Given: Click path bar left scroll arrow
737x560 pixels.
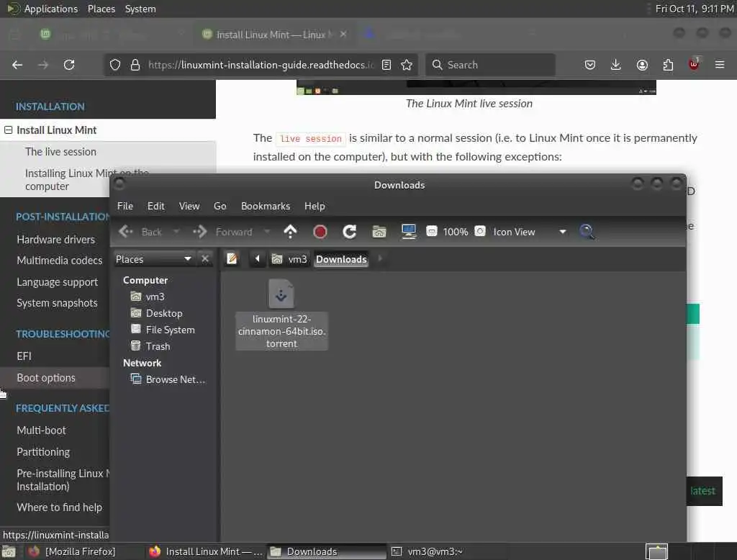Looking at the screenshot, I should coord(257,258).
